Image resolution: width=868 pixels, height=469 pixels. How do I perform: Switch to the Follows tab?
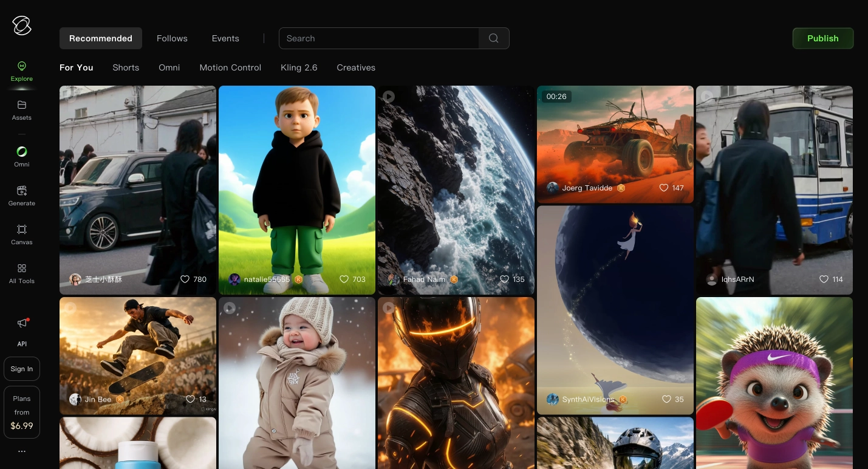click(172, 38)
